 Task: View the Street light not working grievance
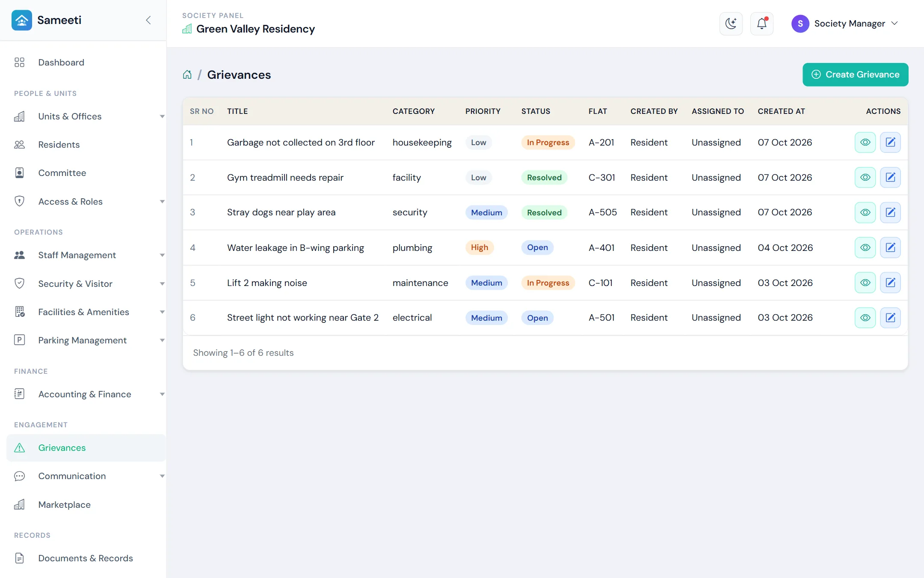point(865,318)
